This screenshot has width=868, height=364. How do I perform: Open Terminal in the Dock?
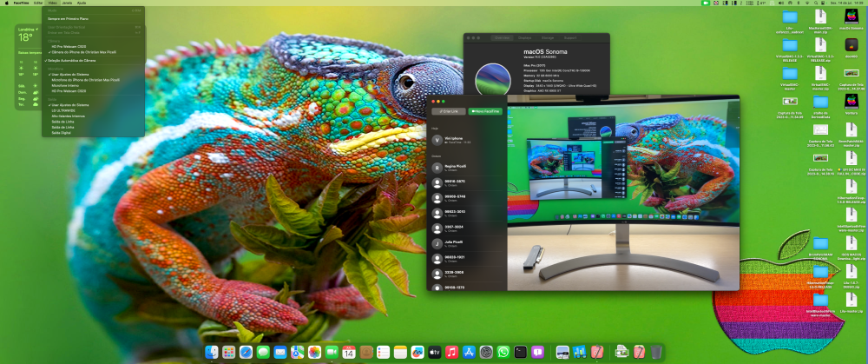tap(520, 352)
